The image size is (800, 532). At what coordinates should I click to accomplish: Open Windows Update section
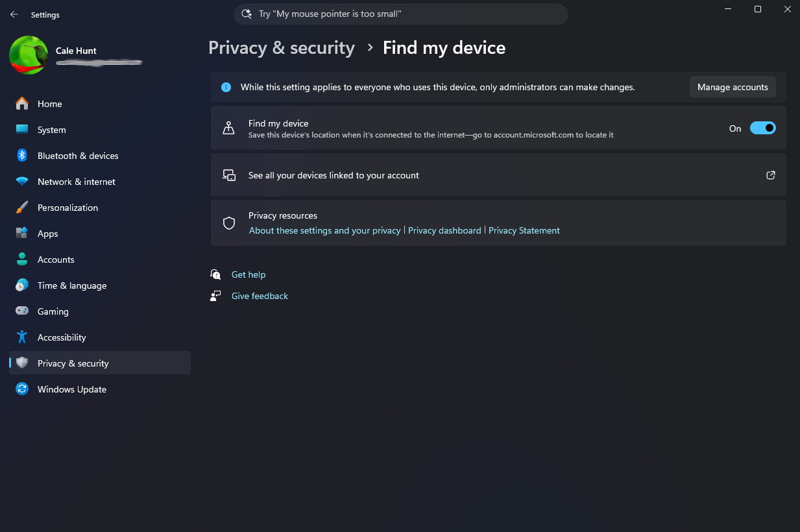[x=100, y=389]
